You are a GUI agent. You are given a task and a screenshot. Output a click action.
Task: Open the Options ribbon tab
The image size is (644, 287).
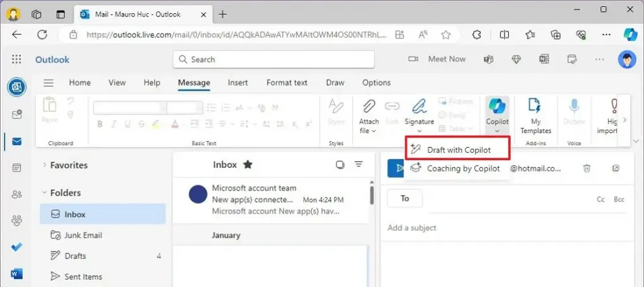click(376, 83)
